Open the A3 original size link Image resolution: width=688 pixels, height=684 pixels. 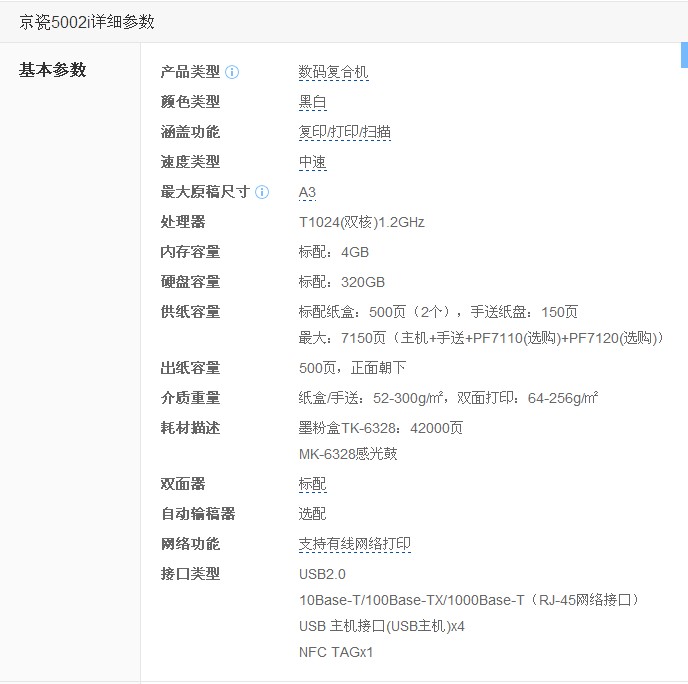[307, 192]
